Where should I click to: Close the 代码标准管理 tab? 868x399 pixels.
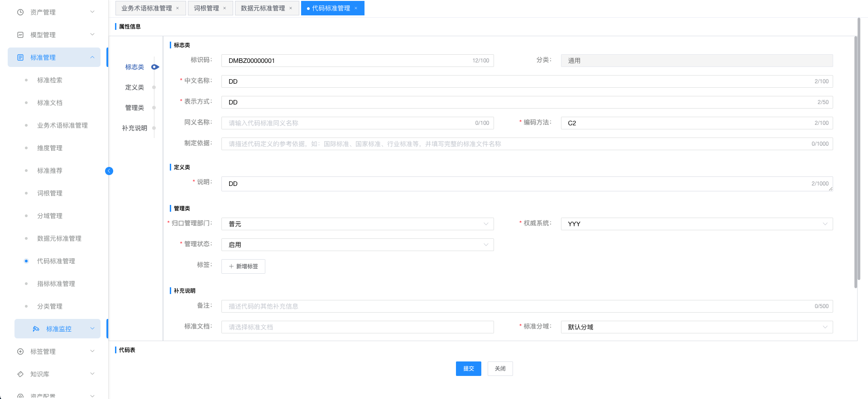point(356,8)
